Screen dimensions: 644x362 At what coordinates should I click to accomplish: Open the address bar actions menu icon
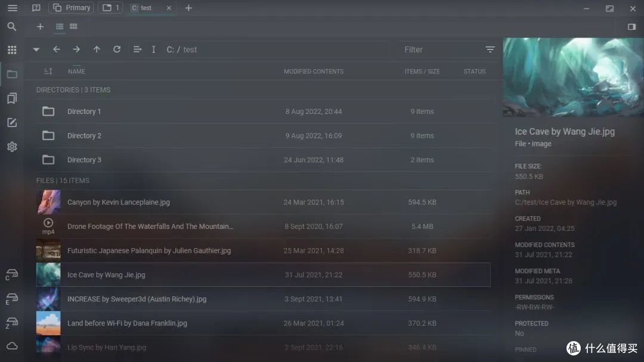pos(137,49)
